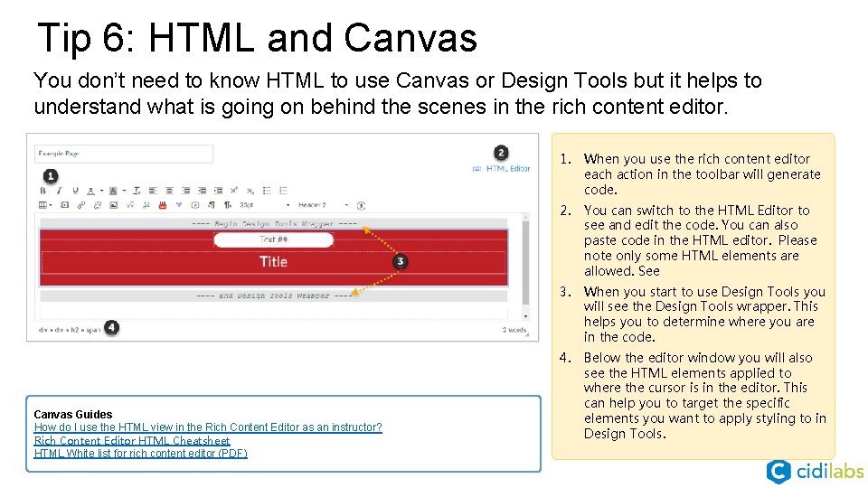Screen dimensions: 868x488
Task: Align text center
Action: click(169, 191)
